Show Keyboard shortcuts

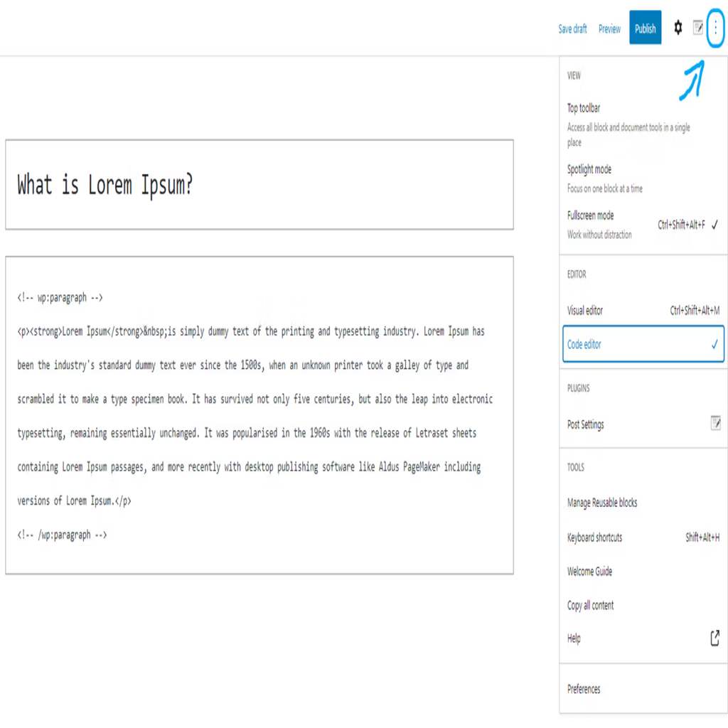tap(643, 537)
